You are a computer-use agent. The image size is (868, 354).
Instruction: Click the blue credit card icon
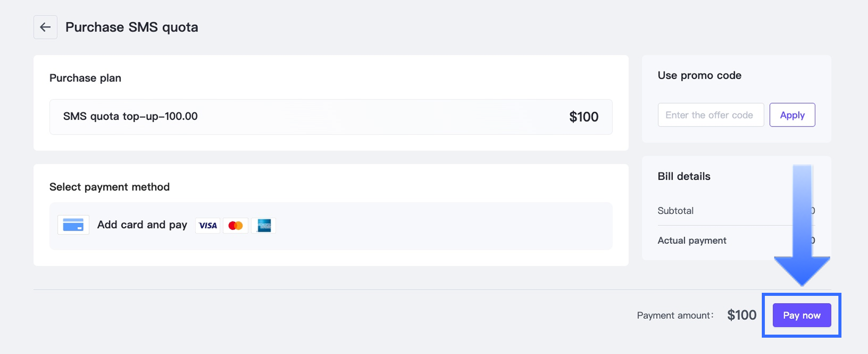(x=73, y=225)
